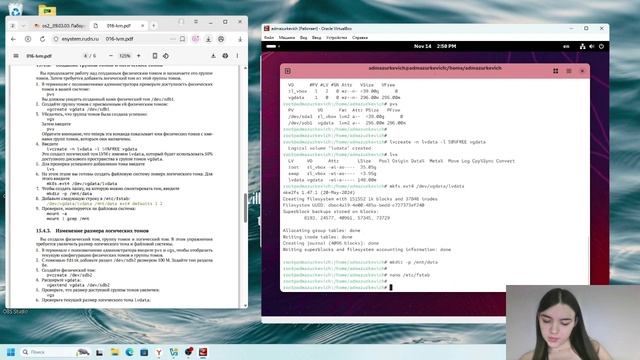Toggle the PDF sidebar hamburger menu
This screenshot has height=360, width=640.
click(16, 56)
